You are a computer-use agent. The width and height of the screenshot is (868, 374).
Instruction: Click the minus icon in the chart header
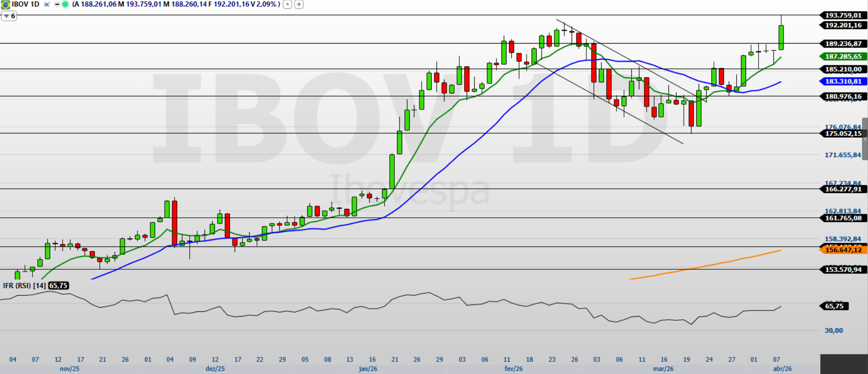tap(57, 5)
